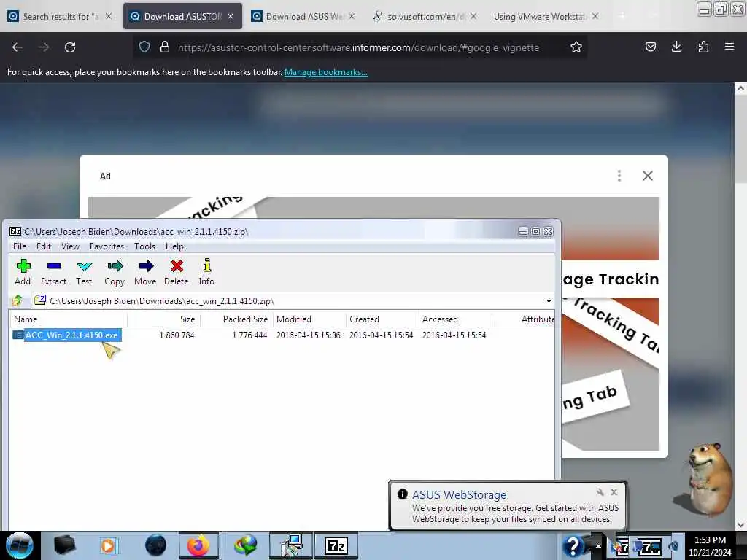Switch to the Download ASUS Web tab
This screenshot has height=560, width=747.
(304, 16)
